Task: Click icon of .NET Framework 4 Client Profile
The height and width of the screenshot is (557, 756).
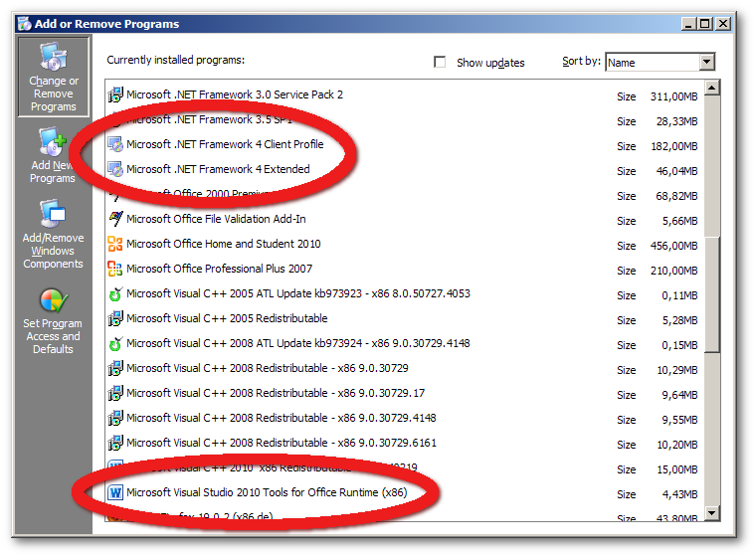Action: pyautogui.click(x=115, y=144)
